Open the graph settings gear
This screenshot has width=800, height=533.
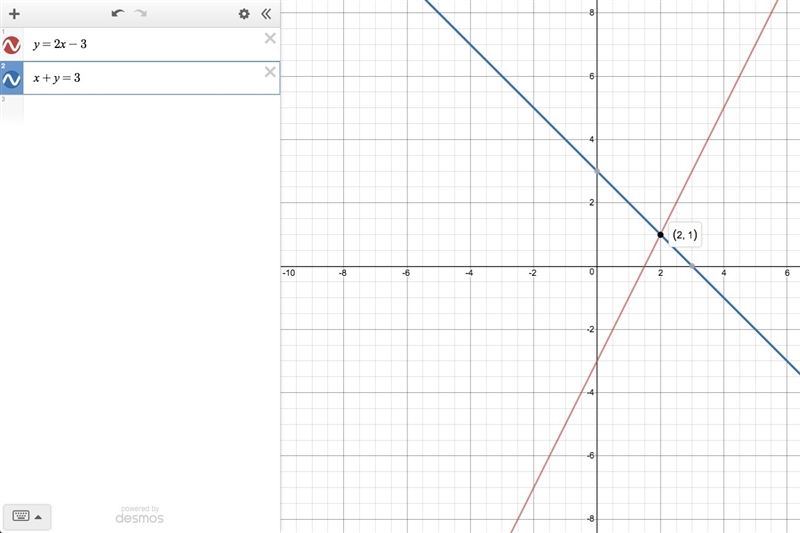coord(244,14)
